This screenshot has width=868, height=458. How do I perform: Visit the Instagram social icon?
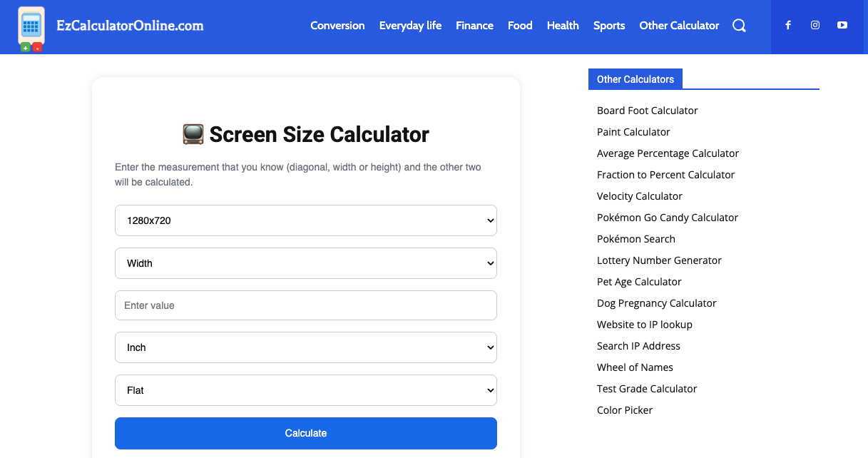click(815, 24)
